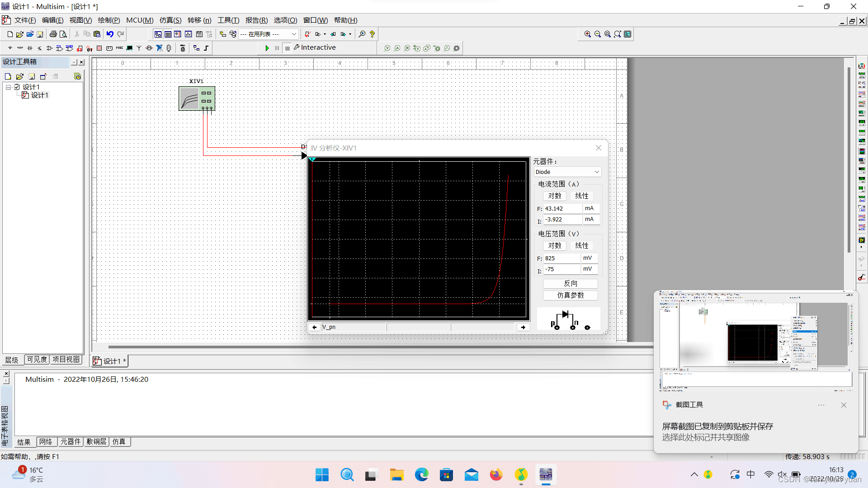The width and height of the screenshot is (868, 488).
Task: Click the yellow Help question mark icon
Action: (x=372, y=34)
